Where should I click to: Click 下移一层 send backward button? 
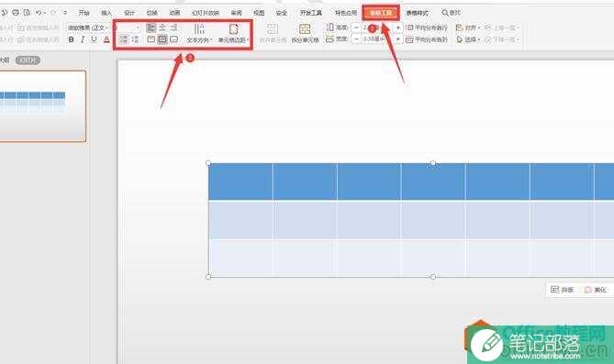(502, 39)
